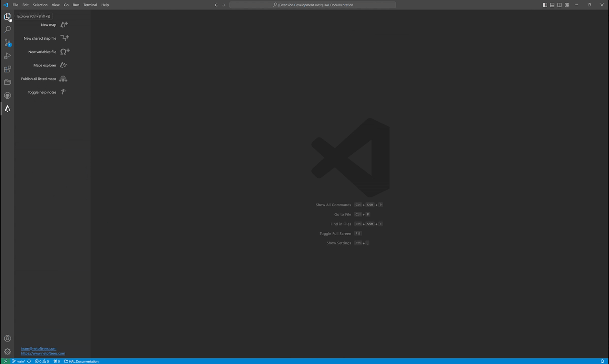Image resolution: width=609 pixels, height=364 pixels.
Task: Click the New map icon
Action: coord(64,24)
